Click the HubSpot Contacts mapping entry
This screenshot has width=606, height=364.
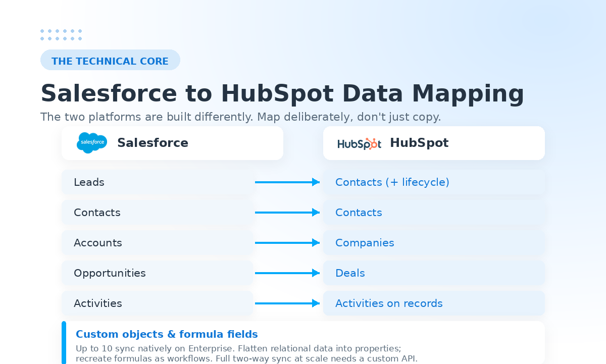pos(434,213)
